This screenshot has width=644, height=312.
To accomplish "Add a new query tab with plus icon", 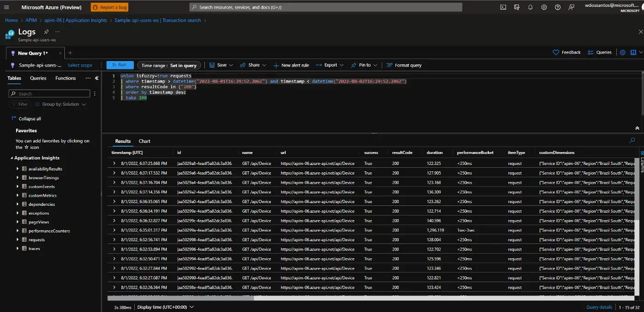I will pos(70,53).
